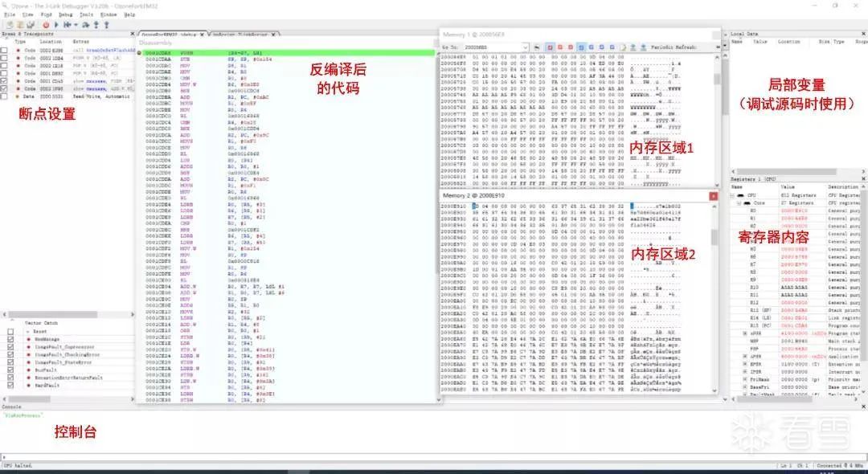Viewport: 868px width, 474px height.
Task: Click first blue icon in Memory 1 toolbar
Action: [581, 47]
